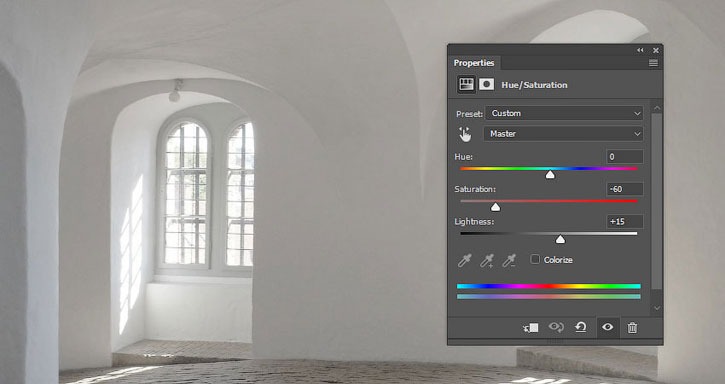Close the Properties panel

[656, 50]
